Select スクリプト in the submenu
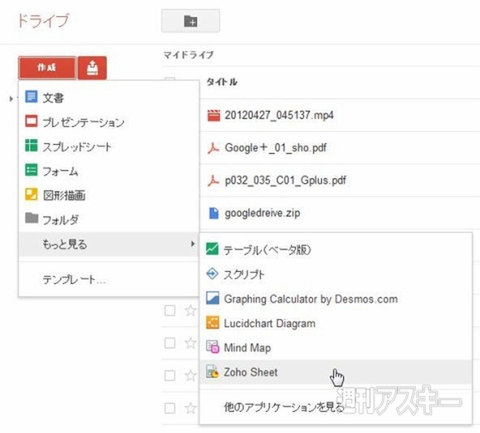 click(336, 274)
